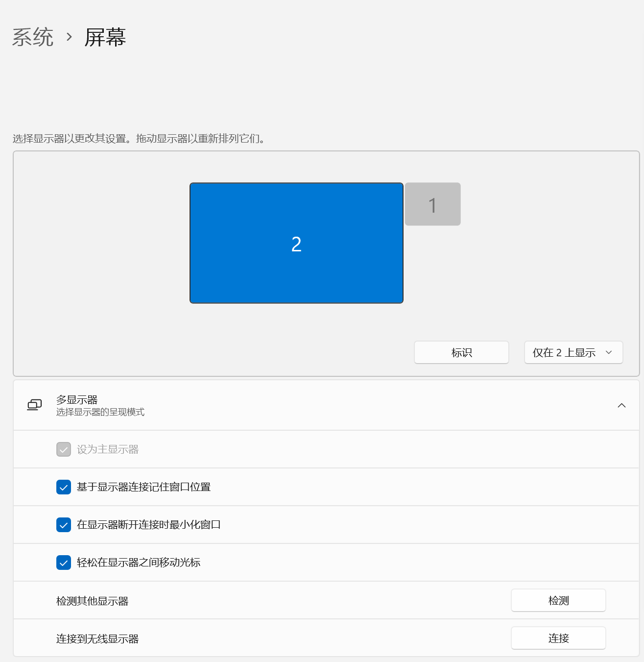This screenshot has height=662, width=644.
Task: Click the breadcrumb chevron separator
Action: pos(69,37)
